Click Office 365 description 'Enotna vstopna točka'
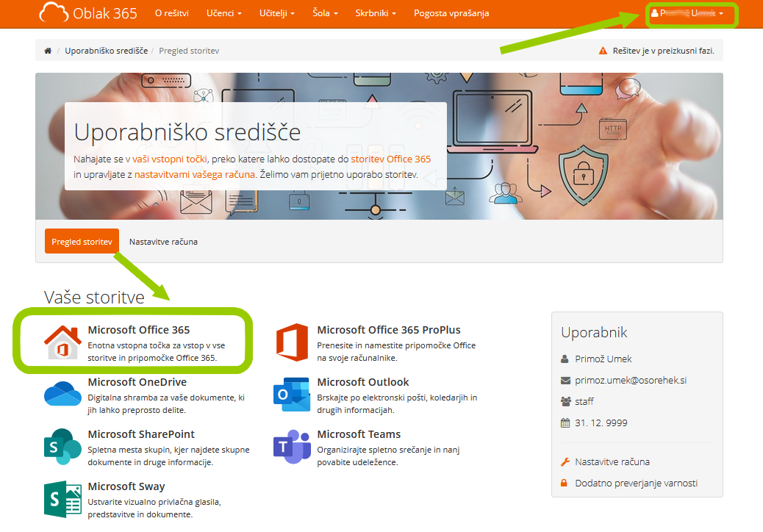Viewport: 763px width, 532px height. (156, 351)
